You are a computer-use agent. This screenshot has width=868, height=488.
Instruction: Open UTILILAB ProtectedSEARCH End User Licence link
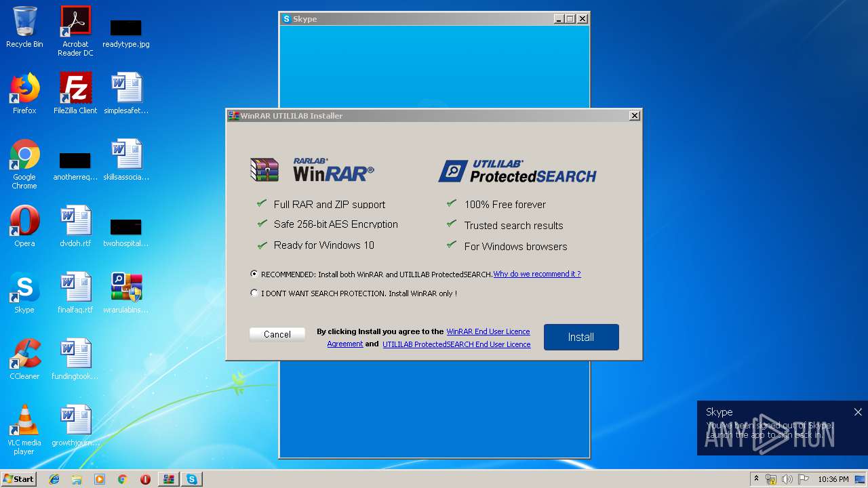tap(456, 344)
